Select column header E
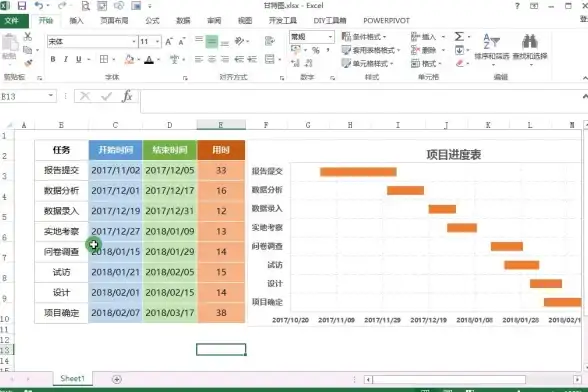Image resolution: width=588 pixels, height=392 pixels. pyautogui.click(x=221, y=125)
